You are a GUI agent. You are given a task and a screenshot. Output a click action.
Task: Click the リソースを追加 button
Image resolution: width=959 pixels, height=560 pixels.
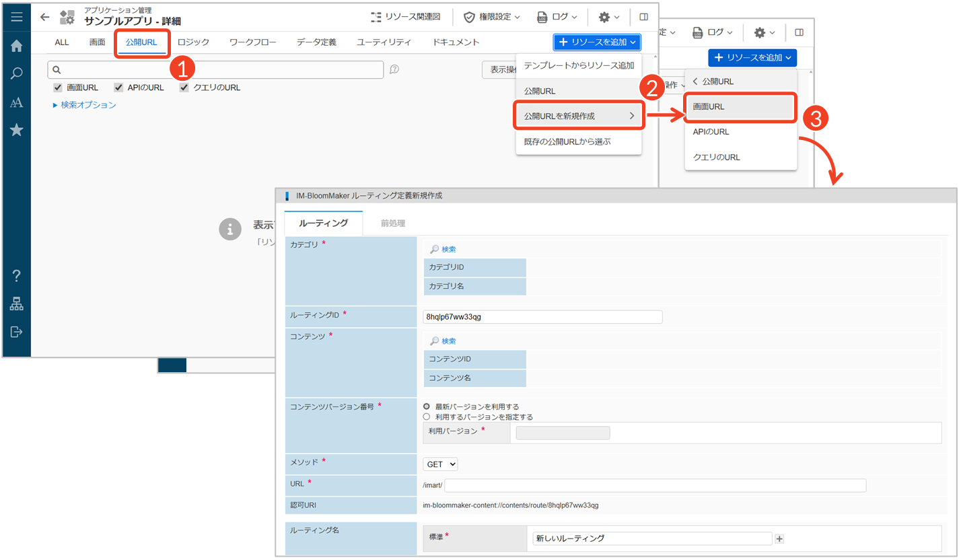pyautogui.click(x=597, y=42)
